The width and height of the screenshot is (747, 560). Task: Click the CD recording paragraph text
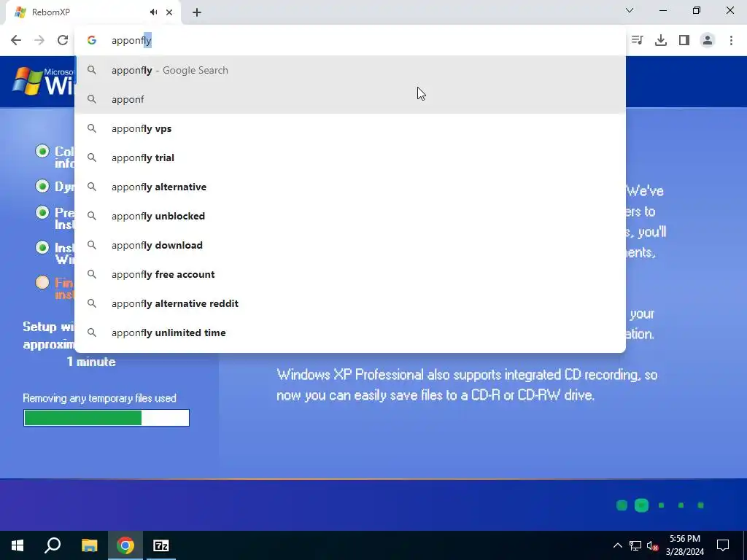(467, 385)
